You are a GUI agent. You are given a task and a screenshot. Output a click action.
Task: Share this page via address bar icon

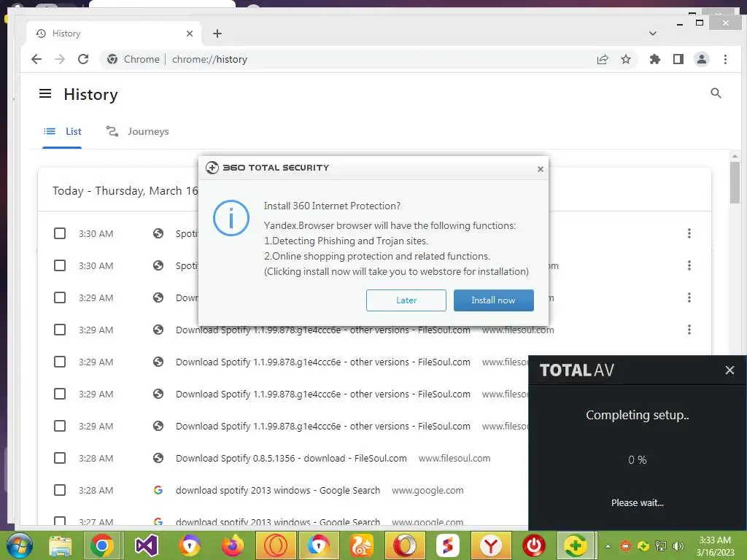point(603,59)
